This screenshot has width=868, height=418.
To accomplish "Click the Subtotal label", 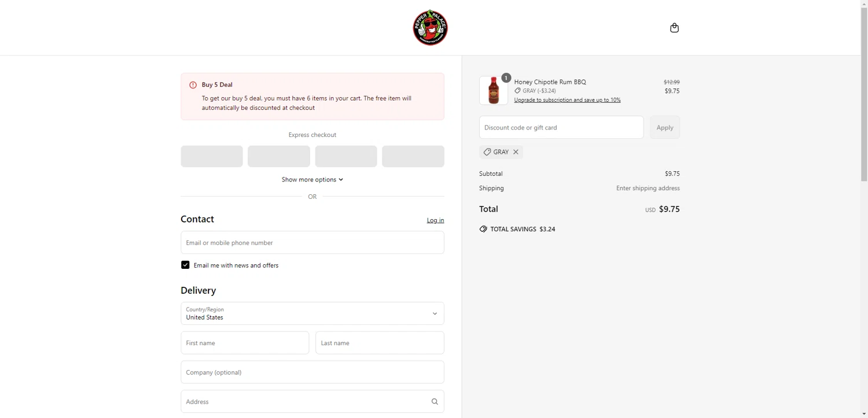I will pos(491,173).
